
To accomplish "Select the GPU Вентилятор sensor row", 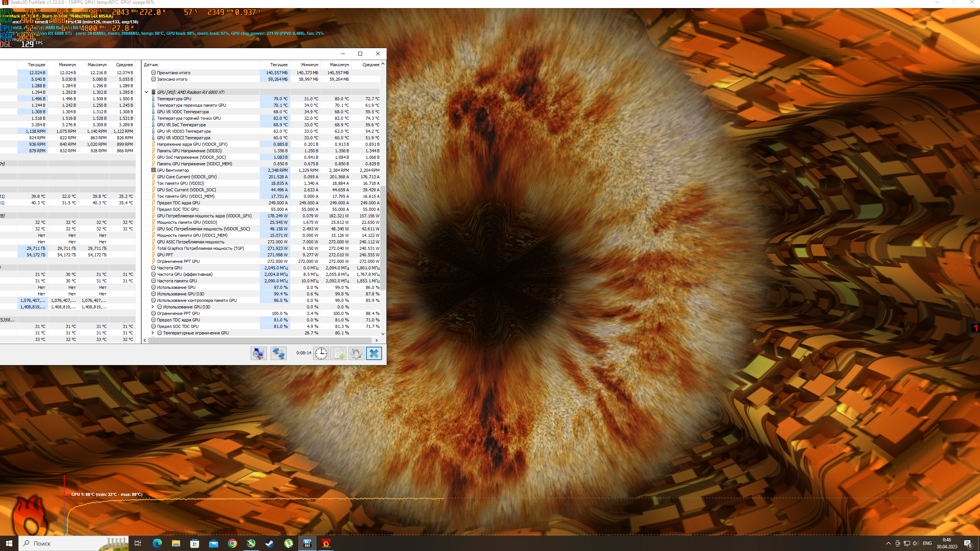I will point(173,170).
